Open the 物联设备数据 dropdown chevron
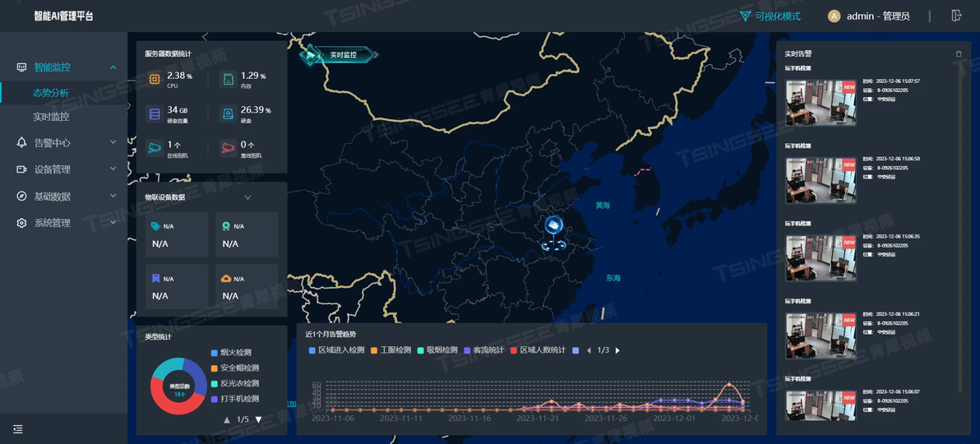Image resolution: width=980 pixels, height=444 pixels. 247,197
